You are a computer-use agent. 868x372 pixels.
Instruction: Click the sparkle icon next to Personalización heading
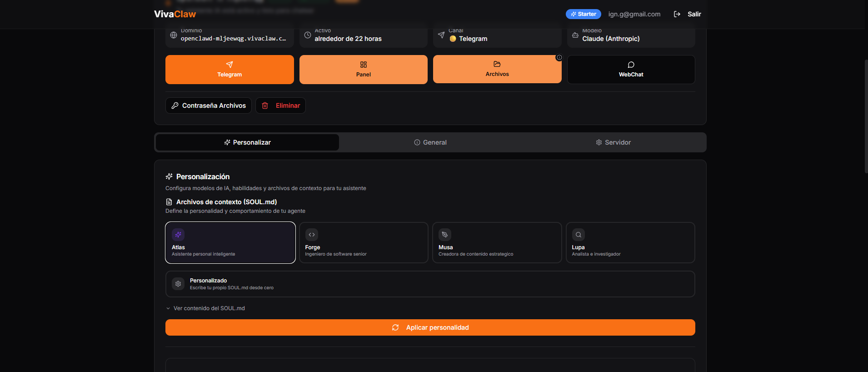[169, 176]
